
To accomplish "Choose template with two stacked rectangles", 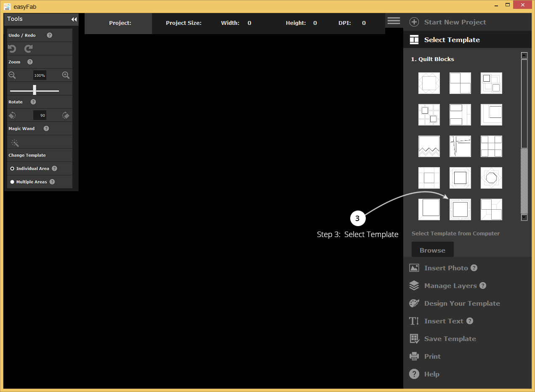I will 460,115.
